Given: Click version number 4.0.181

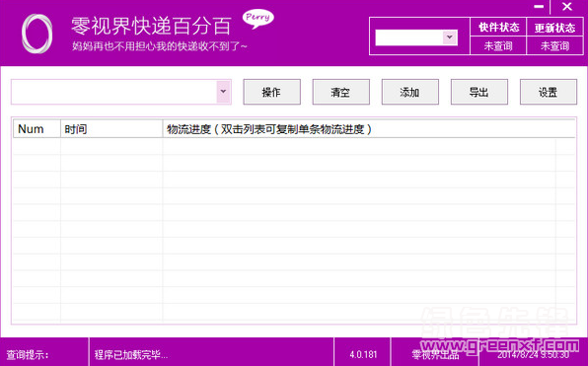Looking at the screenshot, I should point(363,354).
